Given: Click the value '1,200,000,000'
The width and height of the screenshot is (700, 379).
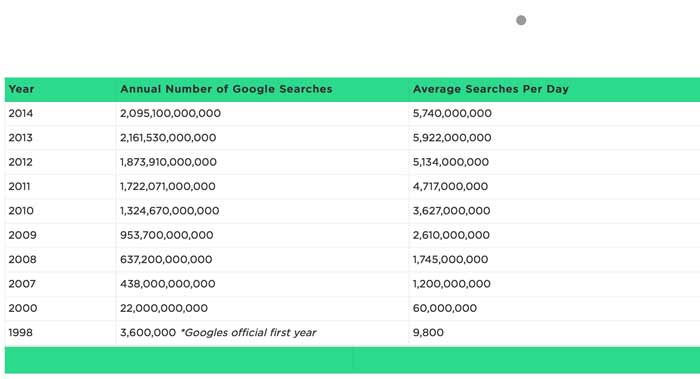Looking at the screenshot, I should point(451,283).
